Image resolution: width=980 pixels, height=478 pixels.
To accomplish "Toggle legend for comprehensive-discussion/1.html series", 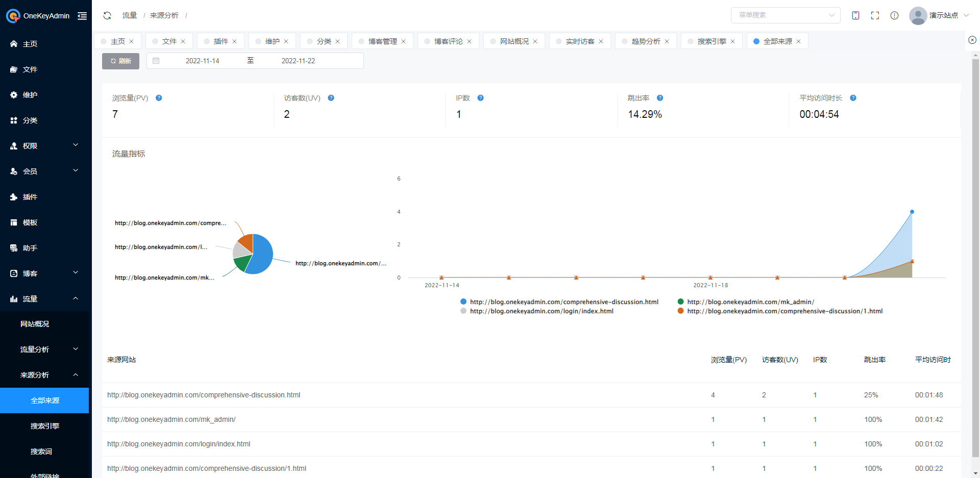I will tap(780, 311).
